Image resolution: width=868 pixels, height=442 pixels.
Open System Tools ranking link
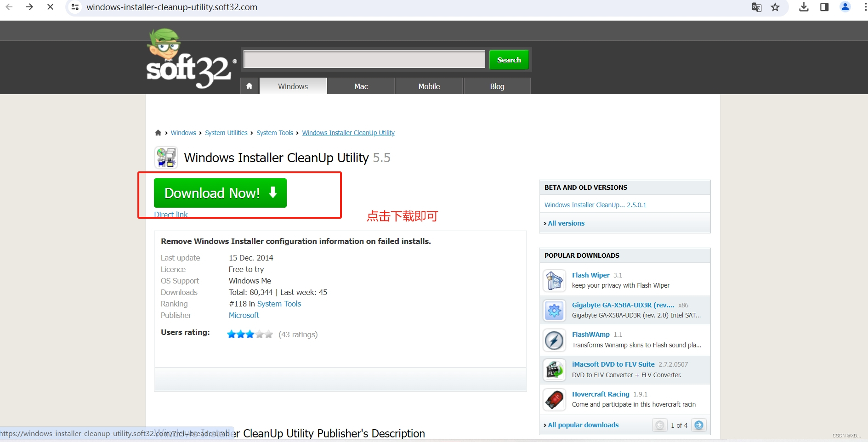(x=279, y=304)
